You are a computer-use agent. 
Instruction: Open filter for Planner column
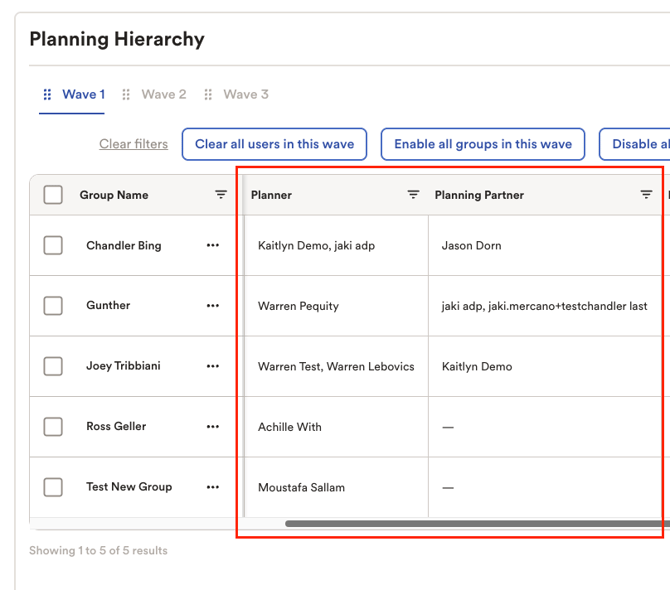(413, 195)
